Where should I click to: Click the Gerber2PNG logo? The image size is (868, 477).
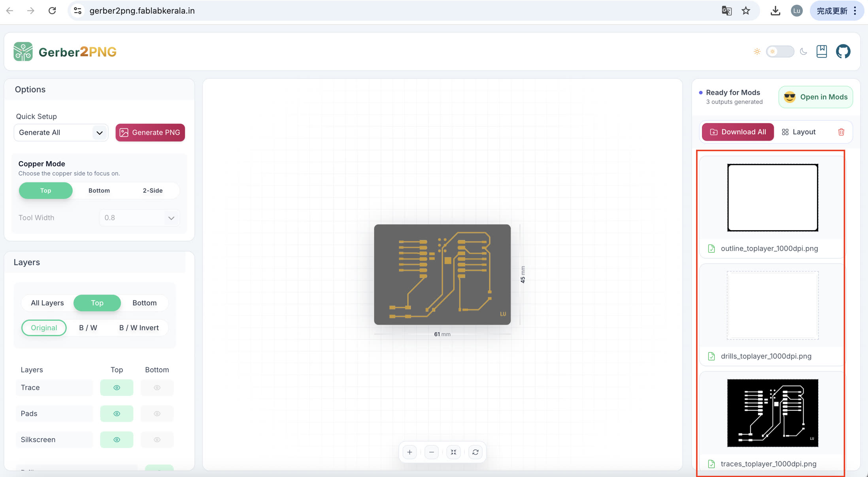(65, 52)
